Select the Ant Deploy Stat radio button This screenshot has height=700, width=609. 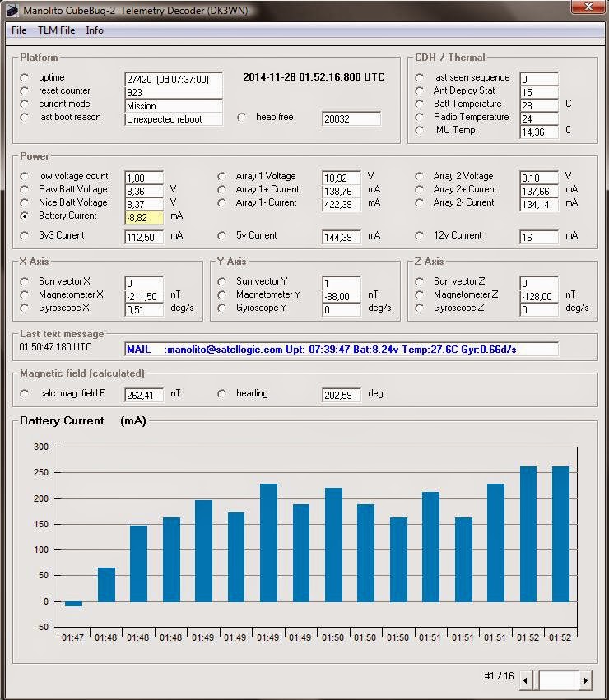tap(419, 90)
